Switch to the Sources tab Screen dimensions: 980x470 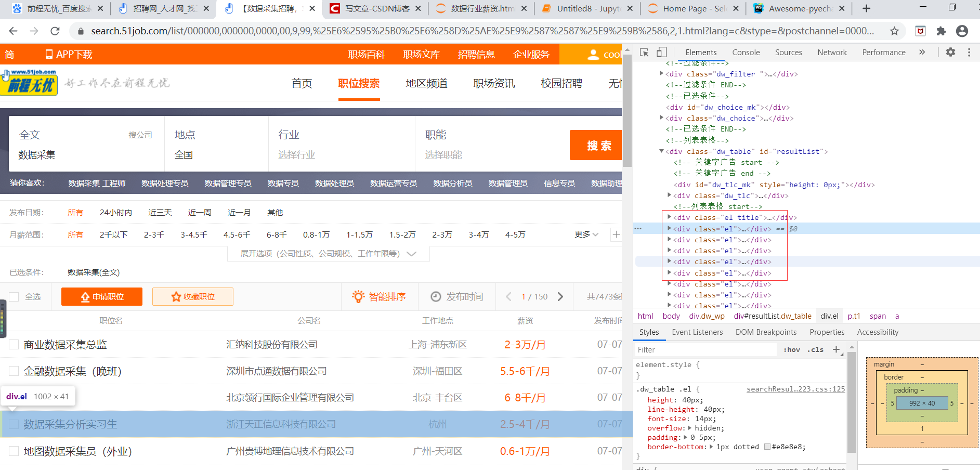point(788,52)
